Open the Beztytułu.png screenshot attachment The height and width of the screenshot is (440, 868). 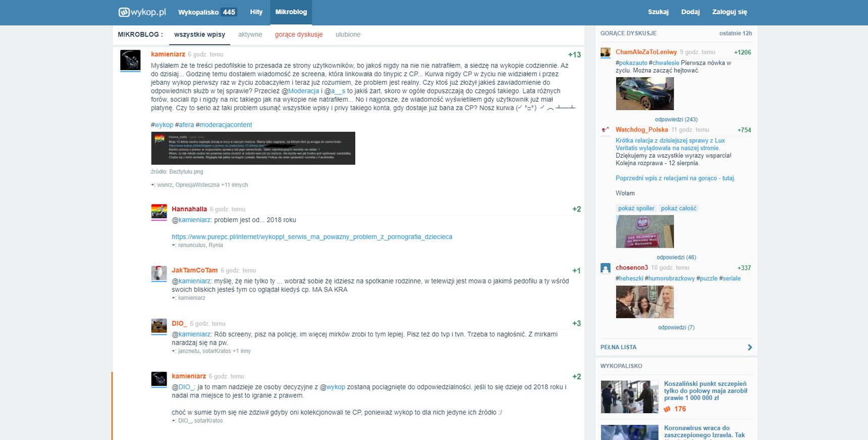click(253, 148)
